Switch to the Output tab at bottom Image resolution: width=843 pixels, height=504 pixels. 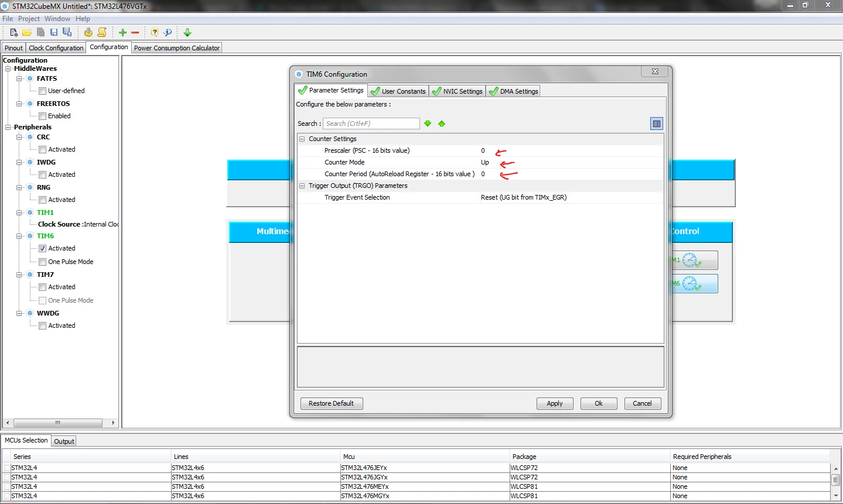click(64, 441)
